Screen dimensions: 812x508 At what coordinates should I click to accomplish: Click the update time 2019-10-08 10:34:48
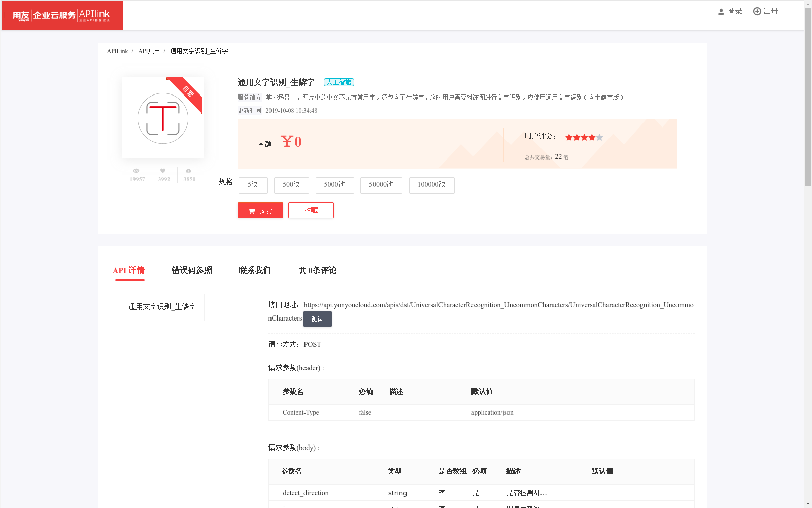click(x=291, y=111)
